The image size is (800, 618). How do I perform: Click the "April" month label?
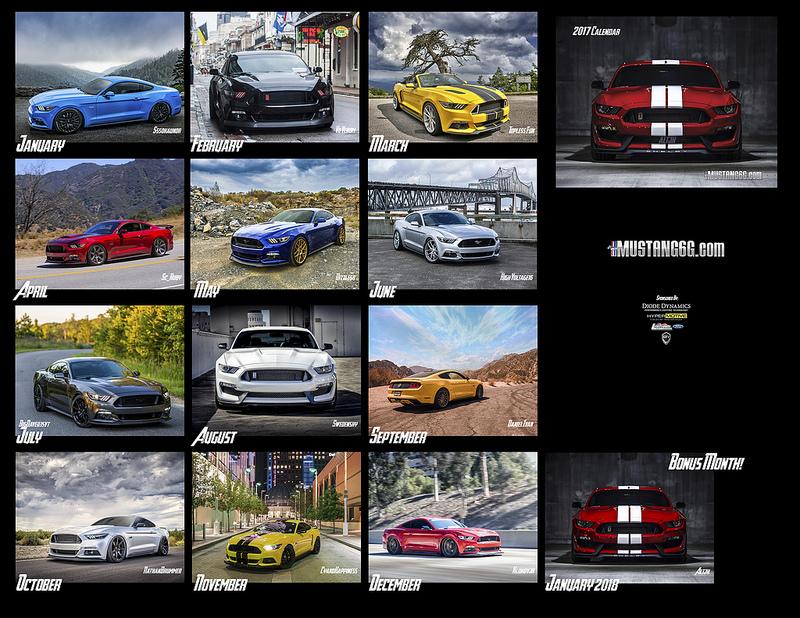[x=31, y=291]
